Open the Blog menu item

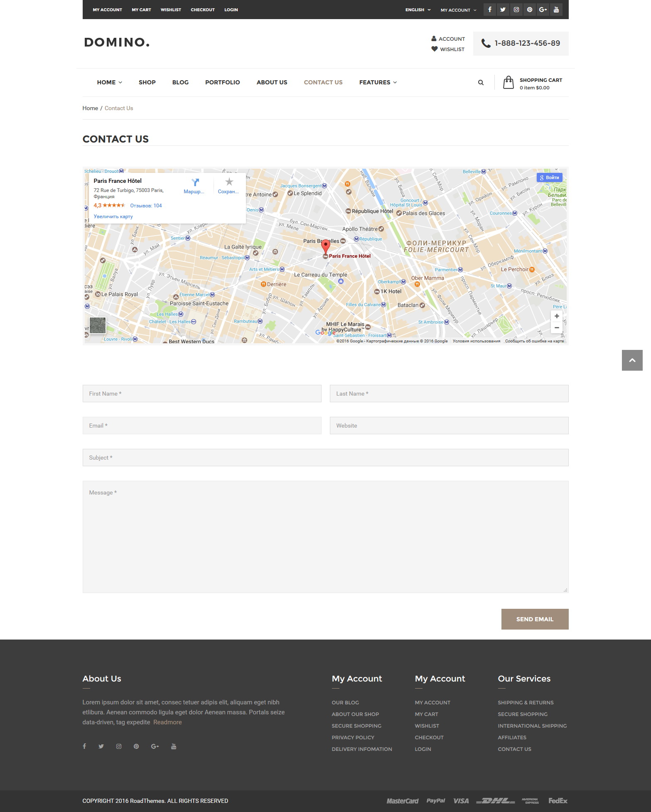click(x=180, y=82)
